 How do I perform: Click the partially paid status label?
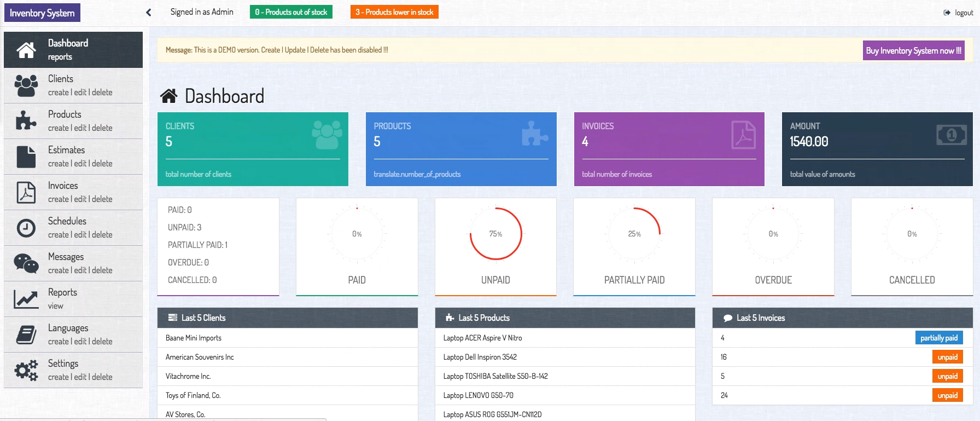click(x=938, y=338)
